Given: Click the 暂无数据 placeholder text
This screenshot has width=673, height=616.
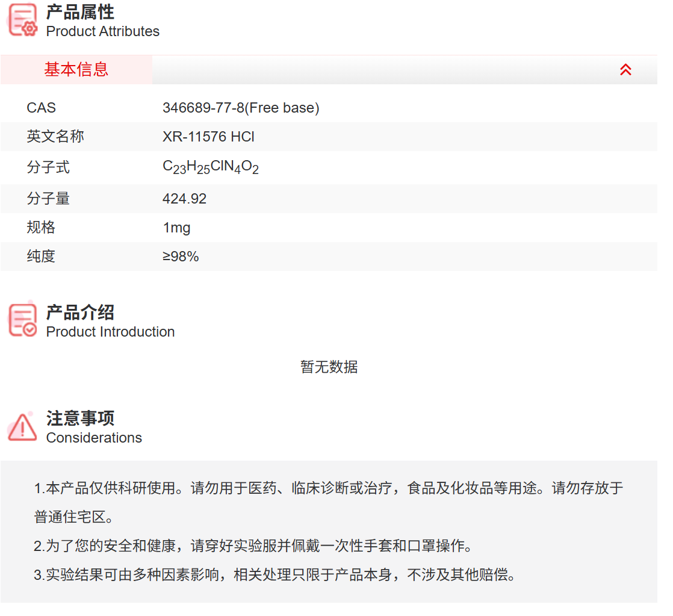Looking at the screenshot, I should 329,367.
